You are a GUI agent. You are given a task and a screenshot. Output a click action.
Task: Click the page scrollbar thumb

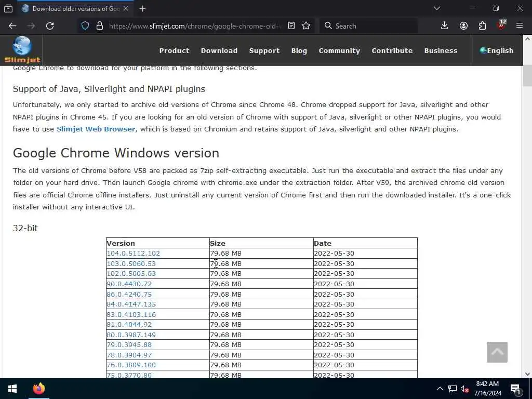pyautogui.click(x=527, y=75)
